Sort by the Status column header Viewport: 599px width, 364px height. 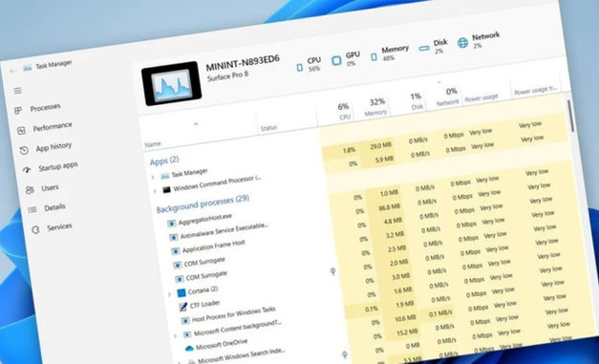(x=268, y=128)
